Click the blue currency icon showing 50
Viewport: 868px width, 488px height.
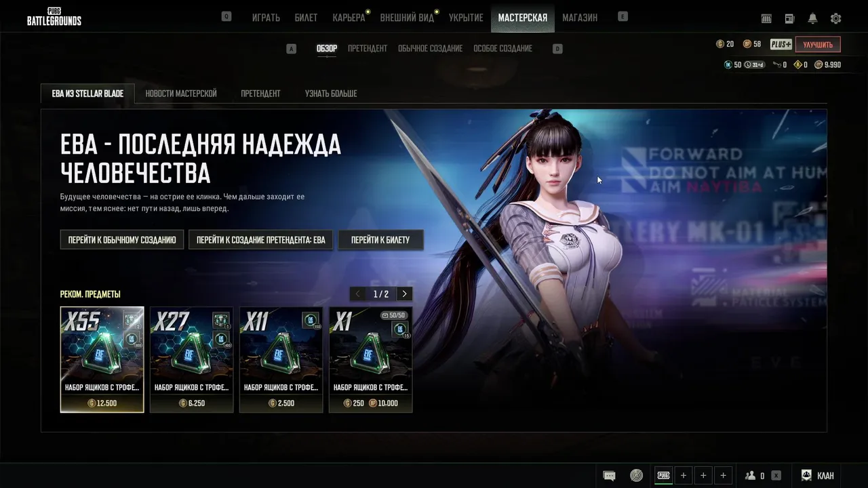(728, 65)
